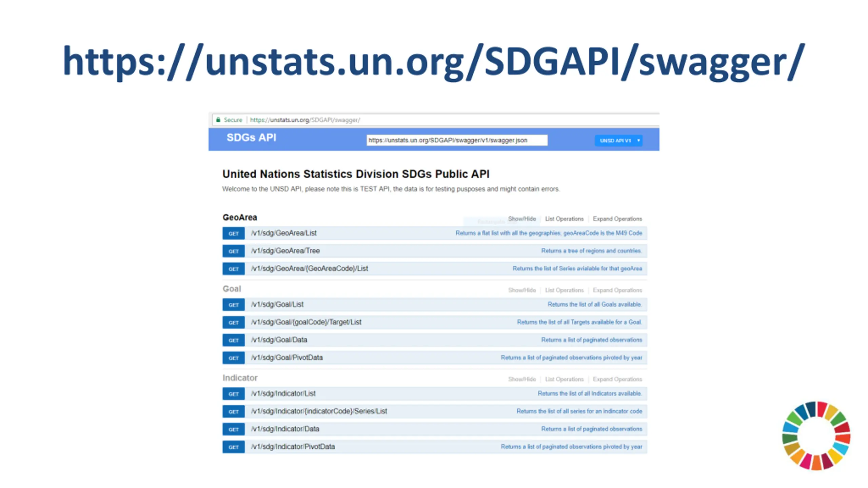Click the GeoArea section heading
The width and height of the screenshot is (868, 488).
click(240, 217)
